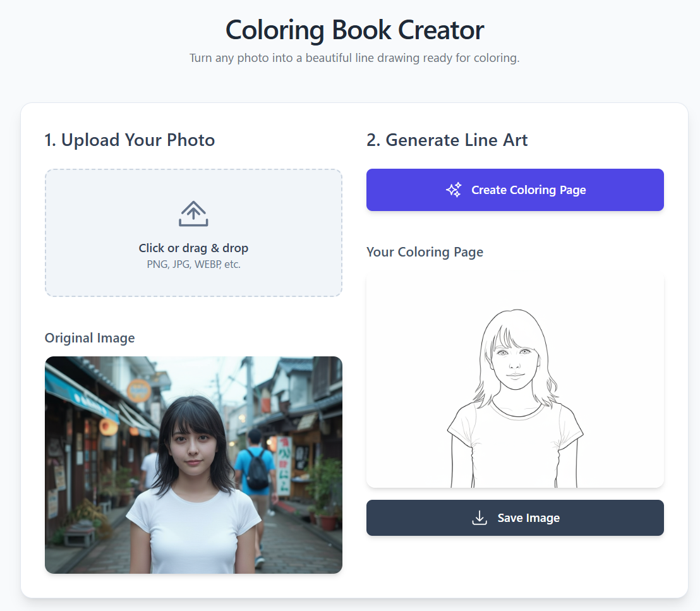Click the download icon on Save Image
700x611 pixels.
click(x=480, y=518)
